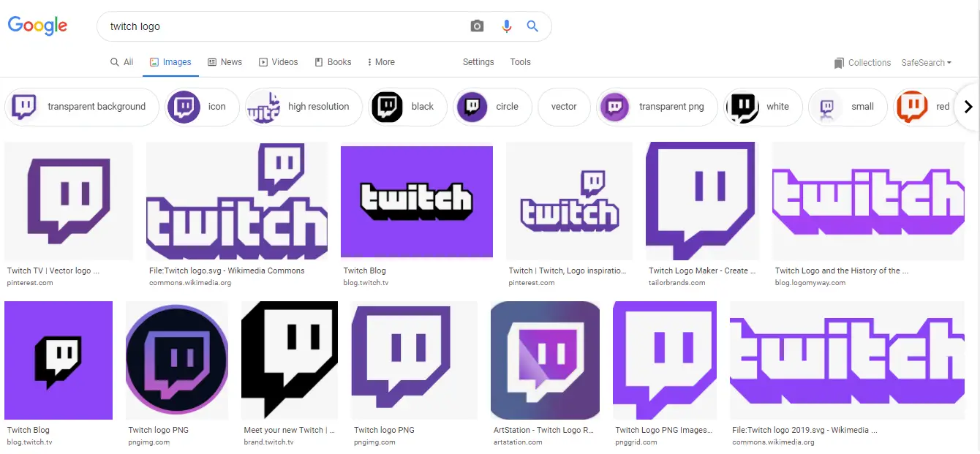Open the Twitch Logo PNG Images thumbnail

[x=665, y=360]
